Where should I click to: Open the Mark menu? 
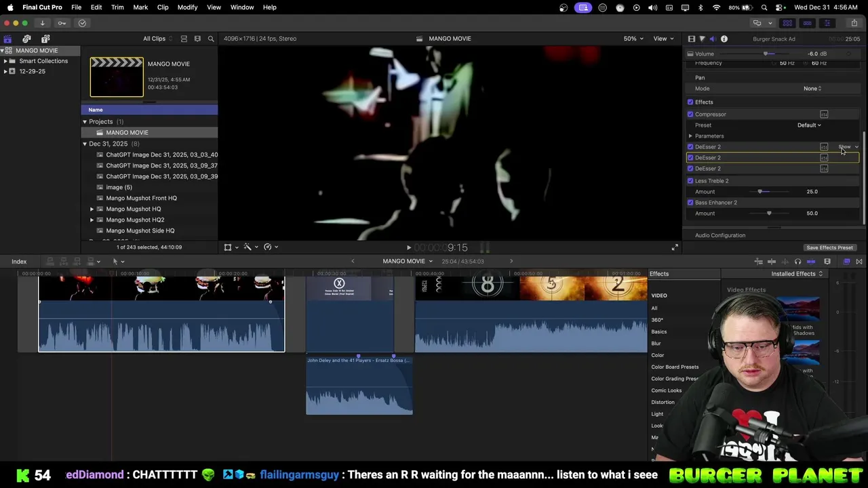pos(140,7)
